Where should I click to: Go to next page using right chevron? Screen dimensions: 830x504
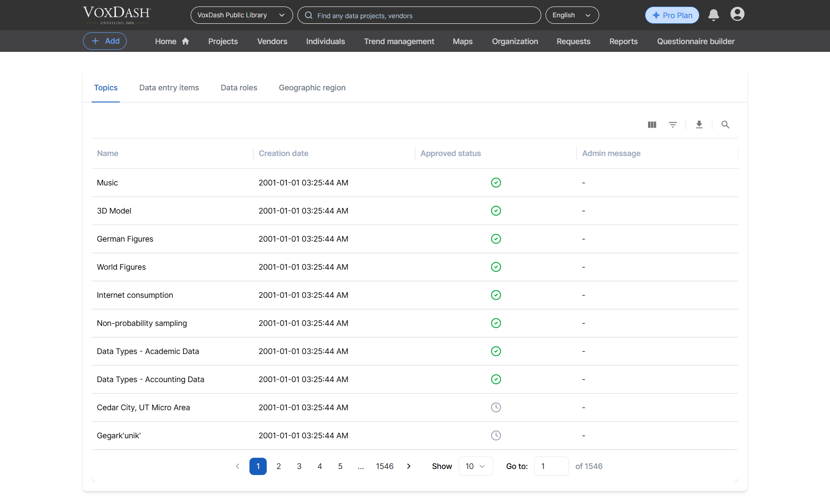point(409,466)
